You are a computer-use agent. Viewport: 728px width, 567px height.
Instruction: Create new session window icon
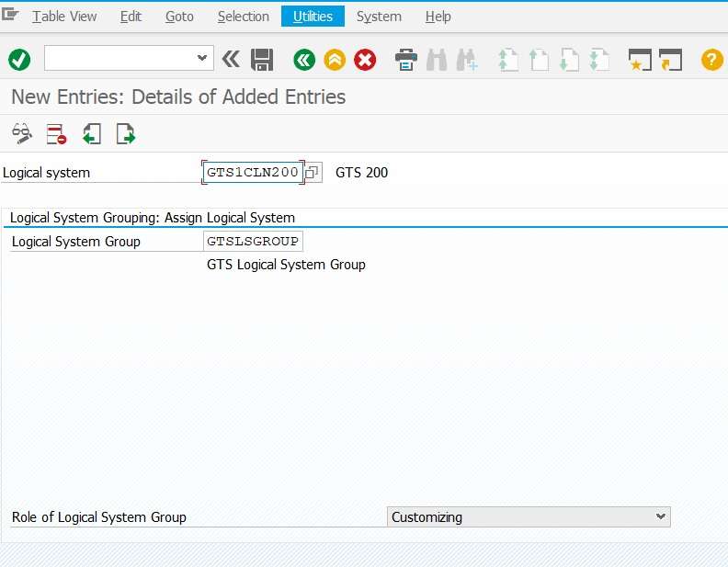[640, 60]
